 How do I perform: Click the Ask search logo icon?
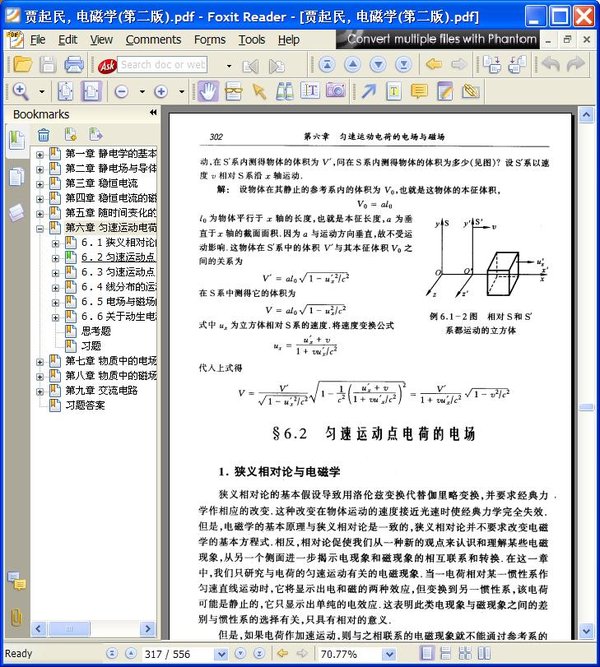(x=107, y=66)
